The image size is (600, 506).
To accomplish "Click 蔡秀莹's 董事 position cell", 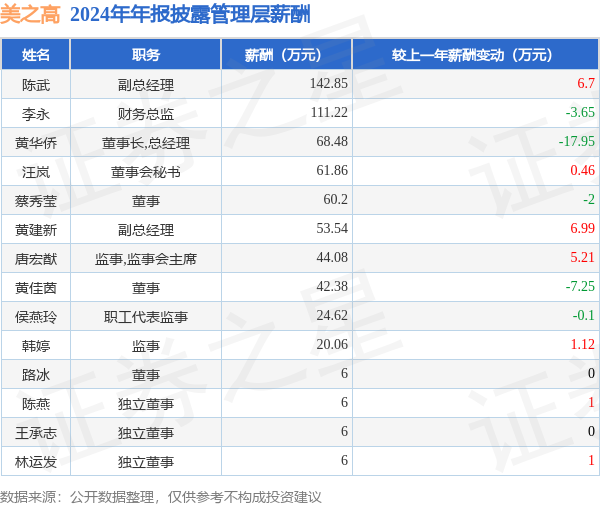I will (x=146, y=201).
